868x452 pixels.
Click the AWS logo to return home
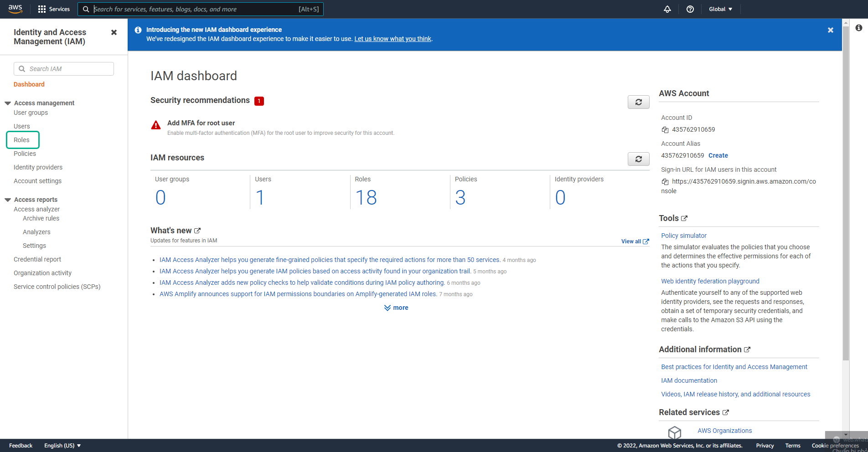(x=15, y=9)
